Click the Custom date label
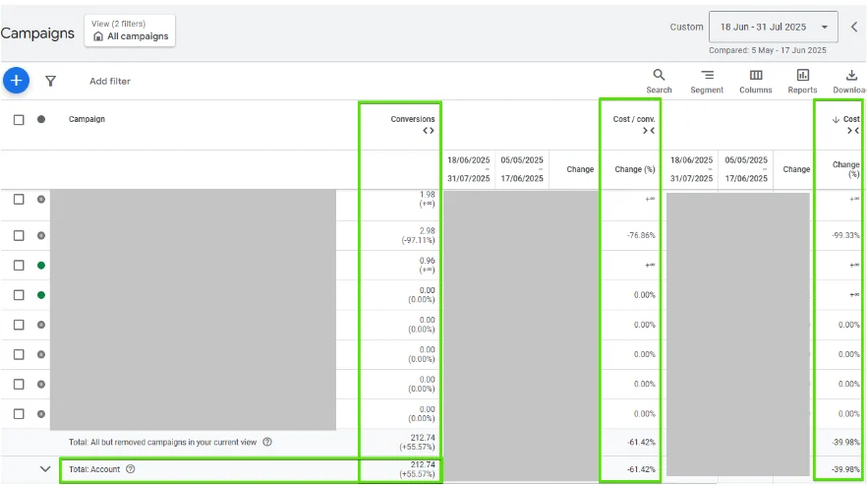The width and height of the screenshot is (868, 486). pos(686,27)
